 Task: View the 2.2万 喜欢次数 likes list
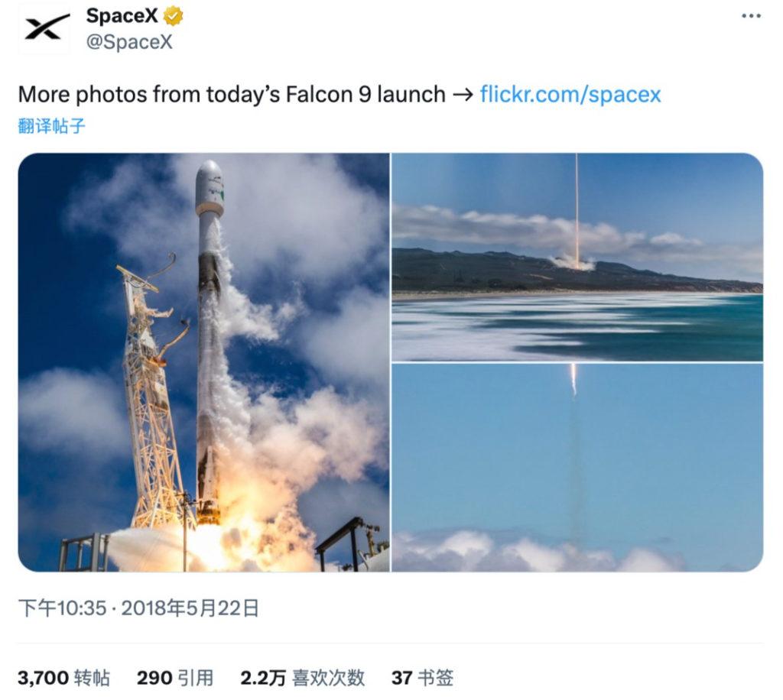point(302,677)
